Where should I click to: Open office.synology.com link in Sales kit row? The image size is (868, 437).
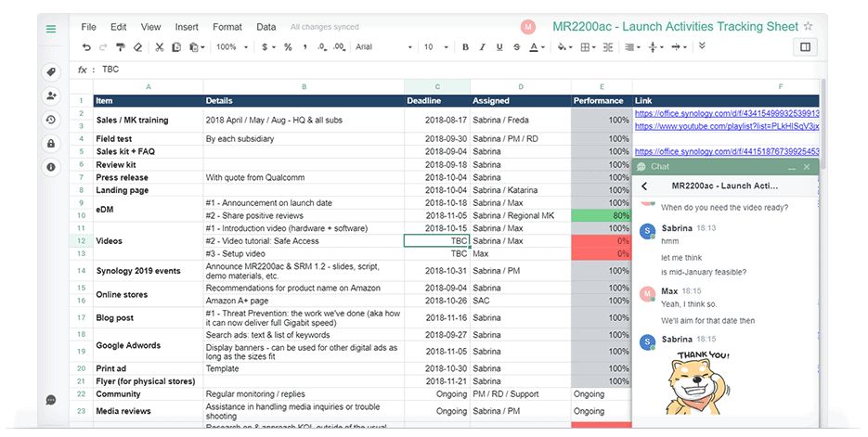point(727,151)
